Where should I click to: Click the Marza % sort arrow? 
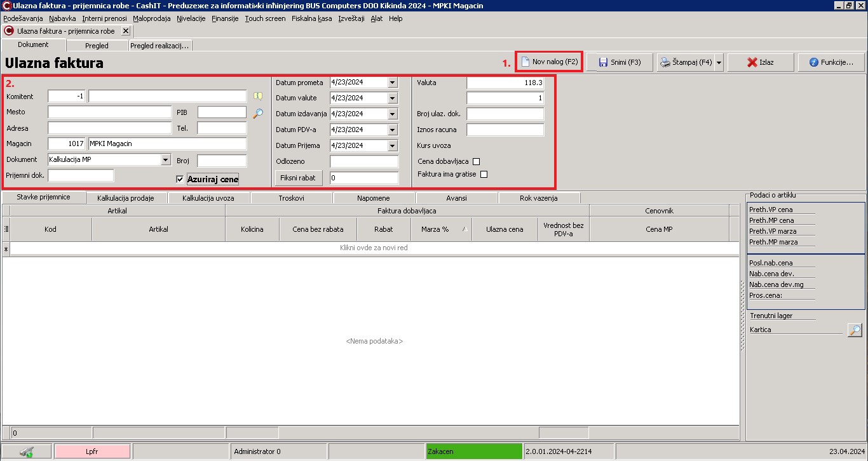point(465,229)
